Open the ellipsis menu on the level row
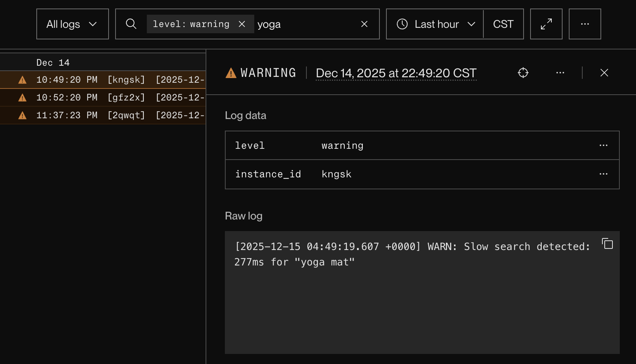The width and height of the screenshot is (636, 364). click(x=604, y=145)
